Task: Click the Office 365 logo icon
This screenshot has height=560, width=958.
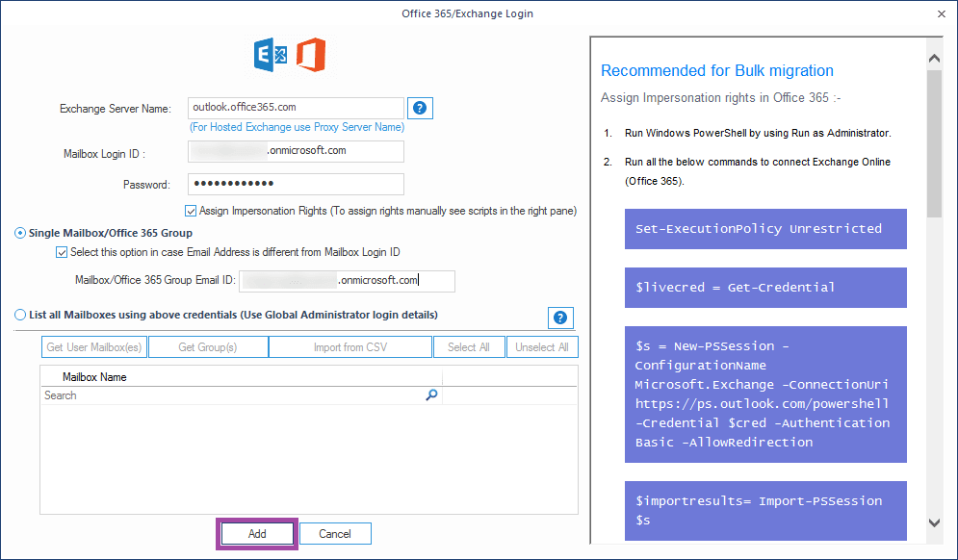Action: (311, 55)
